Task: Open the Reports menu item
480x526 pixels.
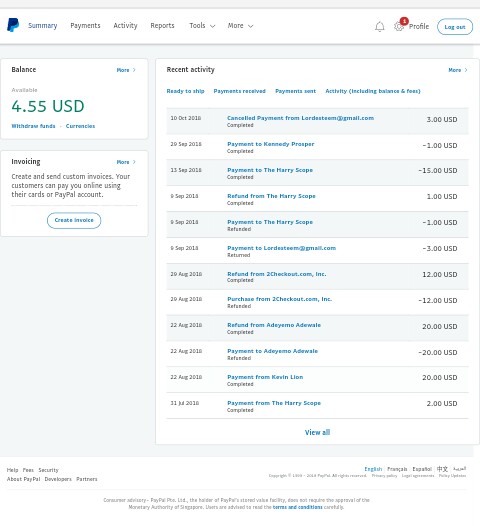Action: 162,25
